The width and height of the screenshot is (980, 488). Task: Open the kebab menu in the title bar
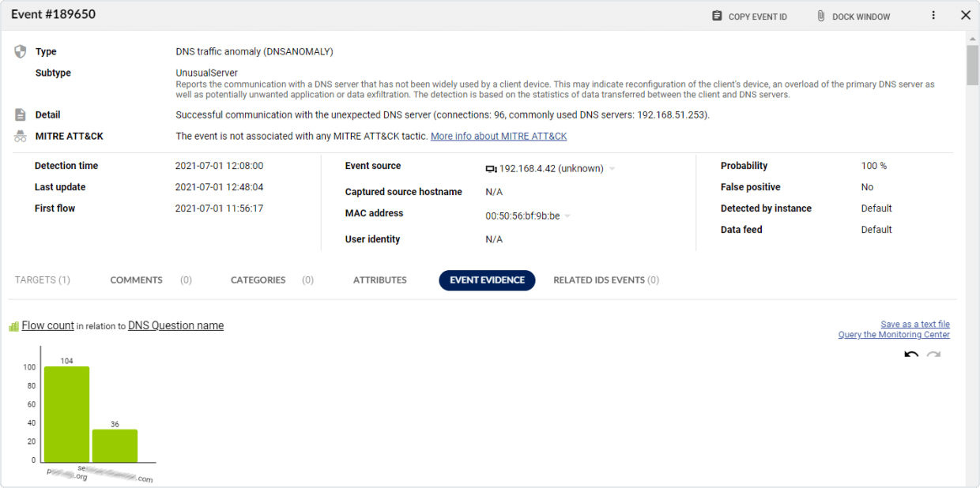(933, 15)
